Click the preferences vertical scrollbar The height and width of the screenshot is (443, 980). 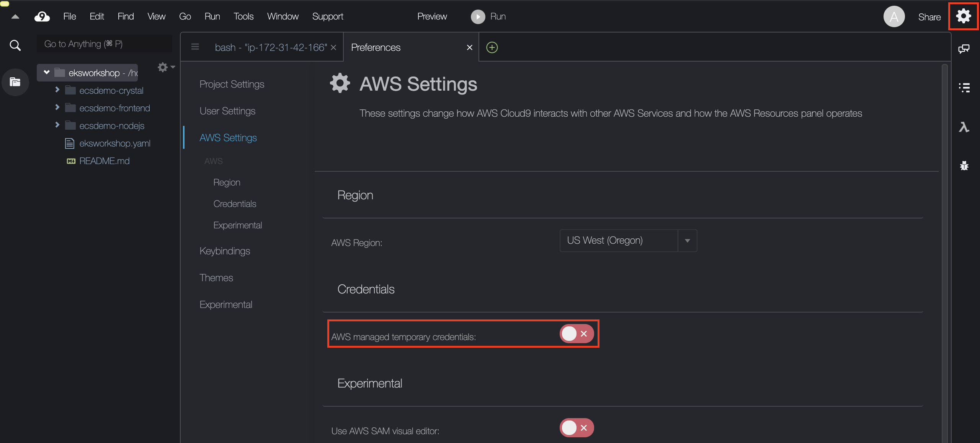[944, 252]
